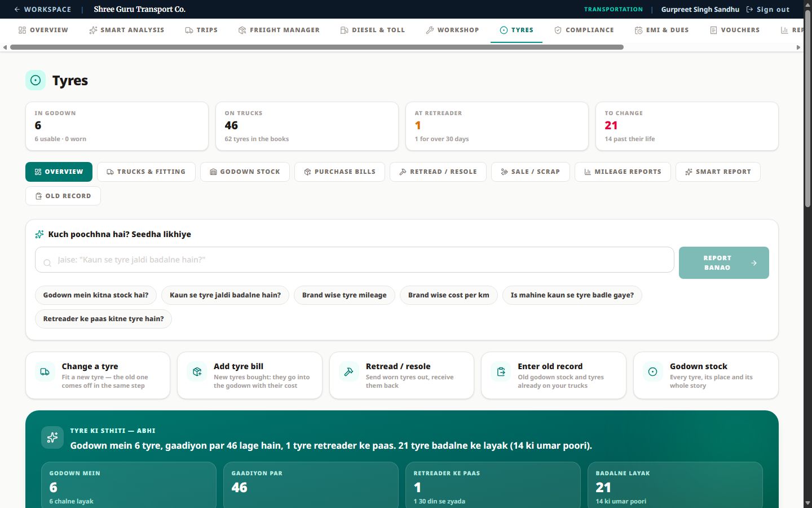This screenshot has height=508, width=812.
Task: Open the Workshop tab
Action: click(x=452, y=30)
